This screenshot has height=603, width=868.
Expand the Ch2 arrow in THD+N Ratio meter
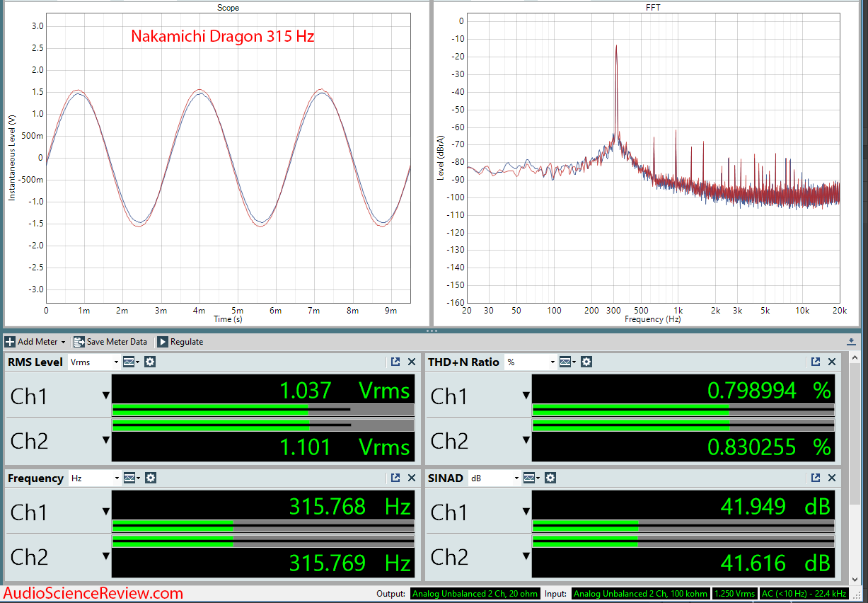point(526,440)
